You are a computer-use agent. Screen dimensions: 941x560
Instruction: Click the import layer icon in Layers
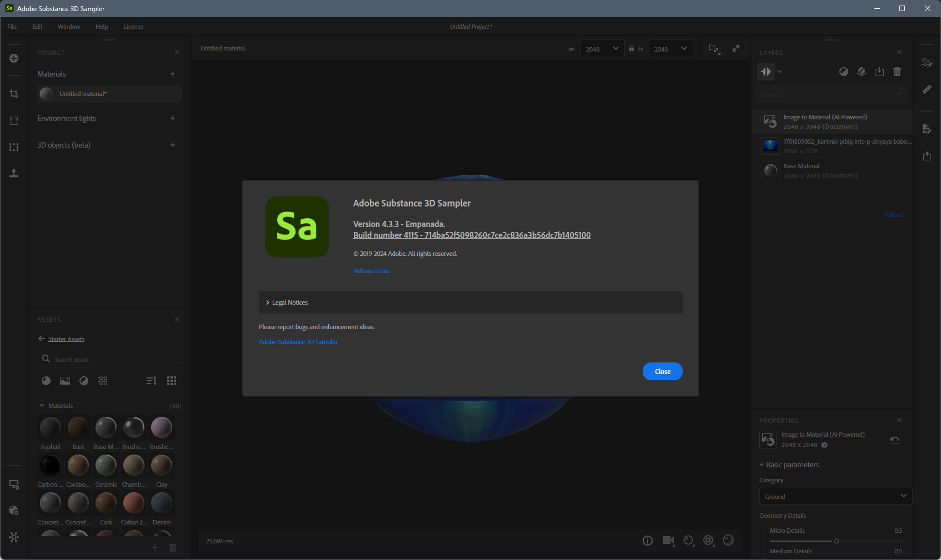tap(879, 72)
